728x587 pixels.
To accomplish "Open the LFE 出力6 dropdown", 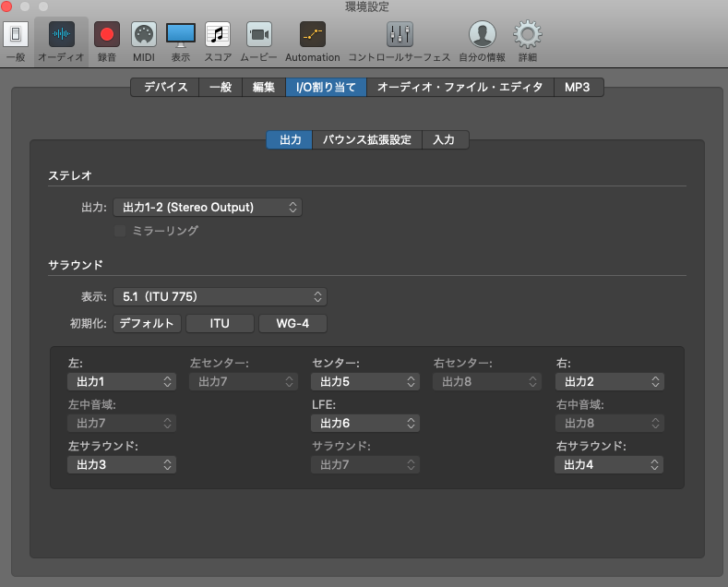I will click(364, 423).
